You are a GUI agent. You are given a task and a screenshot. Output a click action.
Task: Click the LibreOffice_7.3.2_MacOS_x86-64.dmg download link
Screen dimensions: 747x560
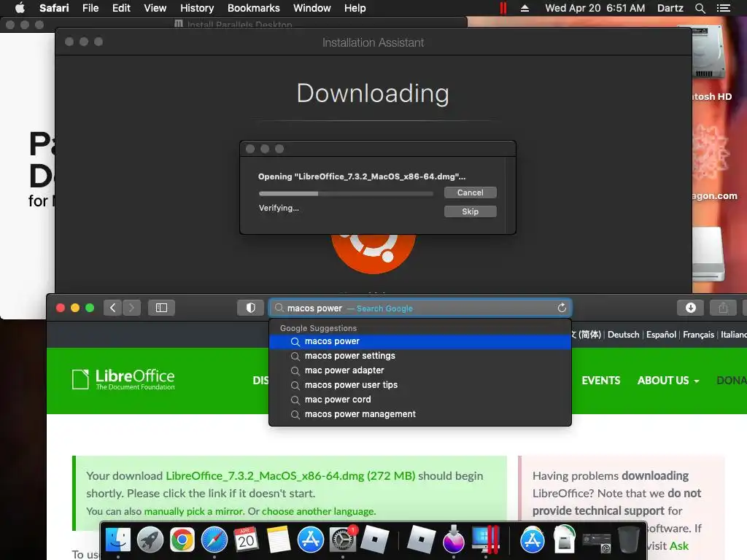[x=290, y=475]
